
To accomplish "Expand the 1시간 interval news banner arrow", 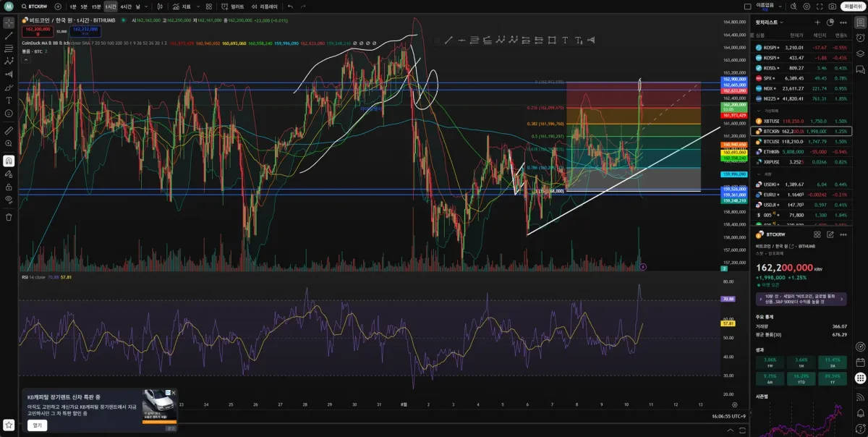I will pyautogui.click(x=842, y=299).
